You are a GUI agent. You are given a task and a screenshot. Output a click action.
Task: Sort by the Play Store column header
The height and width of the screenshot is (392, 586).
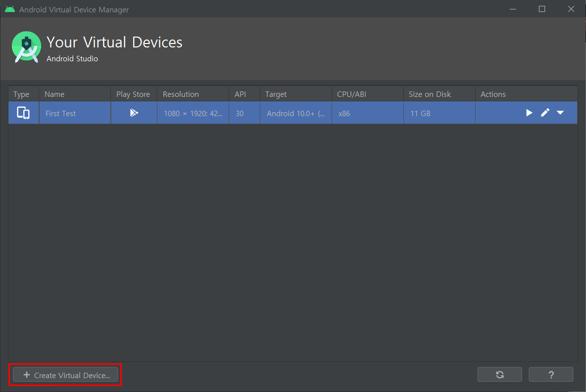tap(134, 94)
